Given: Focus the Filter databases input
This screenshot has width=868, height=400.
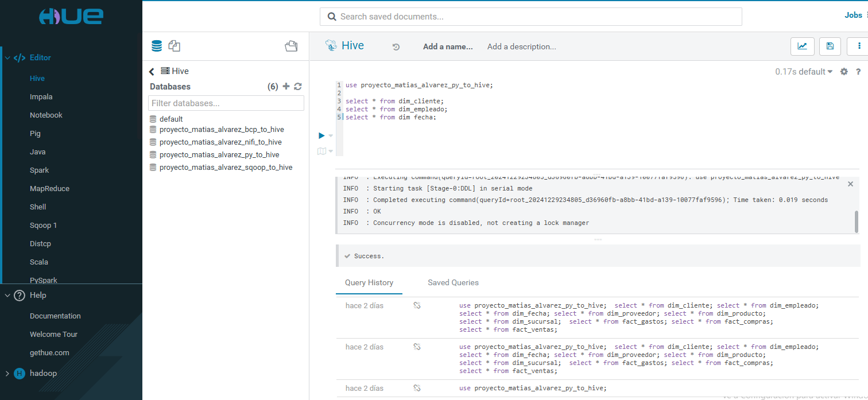Looking at the screenshot, I should [x=226, y=103].
